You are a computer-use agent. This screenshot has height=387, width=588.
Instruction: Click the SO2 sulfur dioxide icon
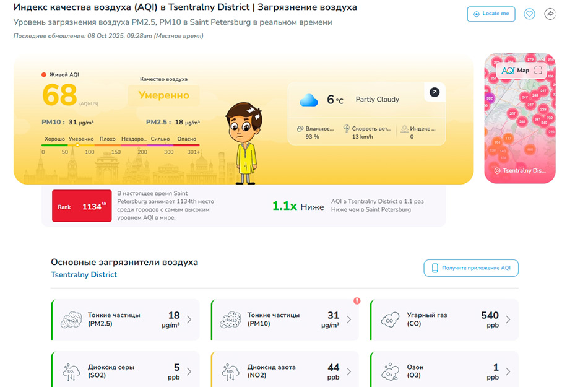pyautogui.click(x=72, y=372)
